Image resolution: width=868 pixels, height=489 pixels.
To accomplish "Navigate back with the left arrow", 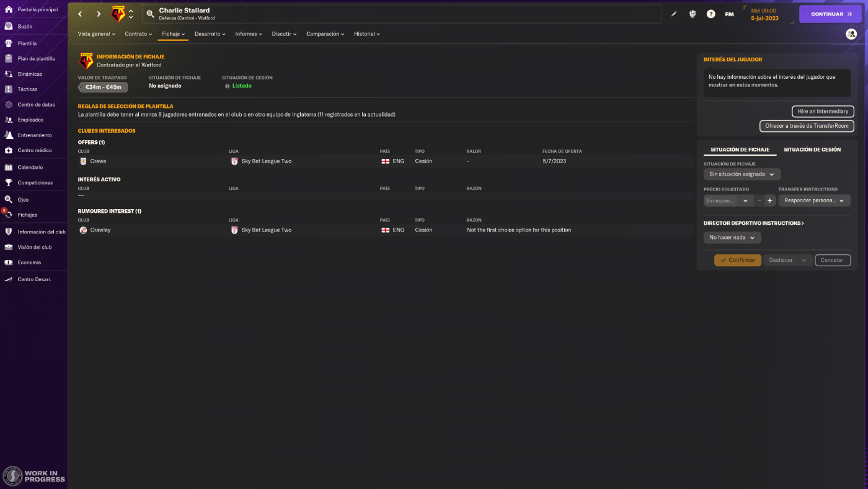I will 80,14.
